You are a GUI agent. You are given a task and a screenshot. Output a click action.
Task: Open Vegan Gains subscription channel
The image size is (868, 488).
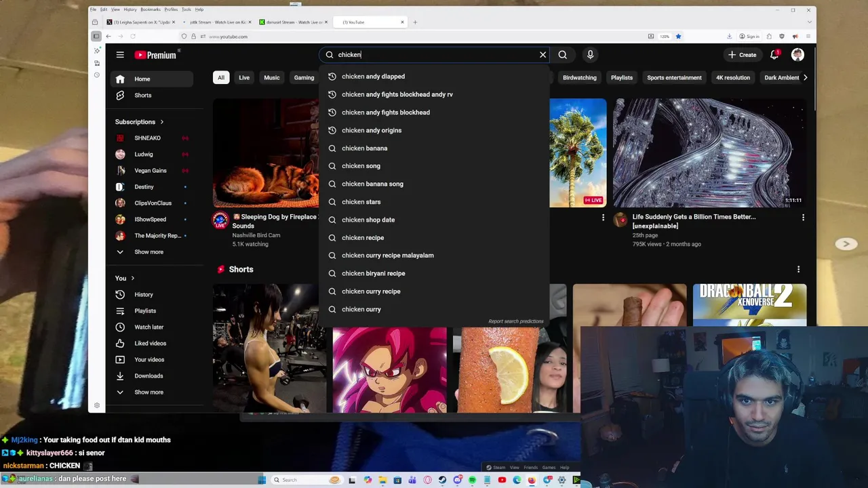pyautogui.click(x=152, y=171)
